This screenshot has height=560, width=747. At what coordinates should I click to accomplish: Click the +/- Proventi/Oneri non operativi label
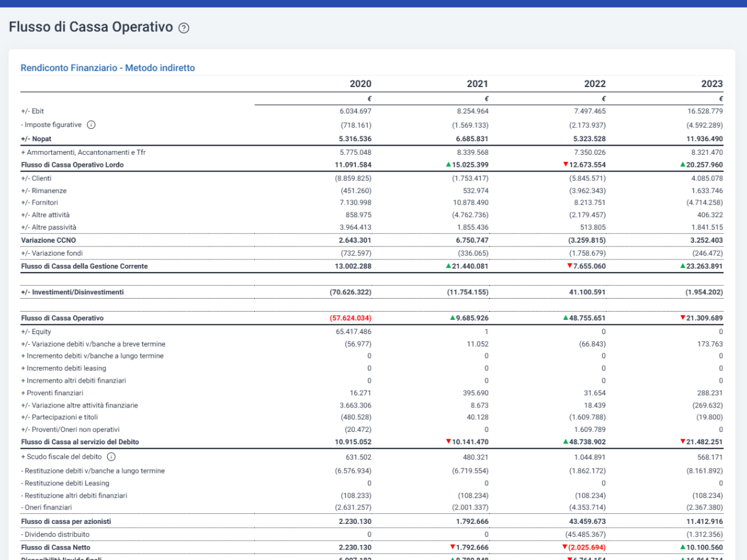pos(70,429)
